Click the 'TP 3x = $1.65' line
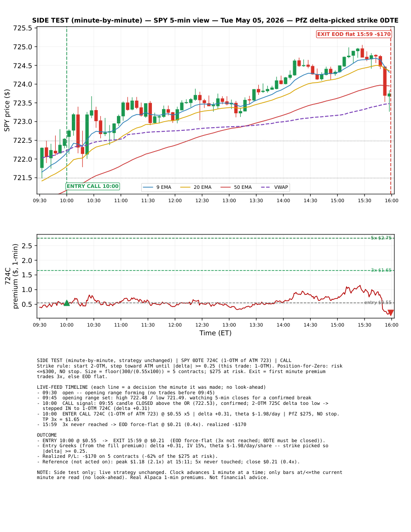The height and width of the screenshot is (532, 411). pyautogui.click(x=61, y=419)
